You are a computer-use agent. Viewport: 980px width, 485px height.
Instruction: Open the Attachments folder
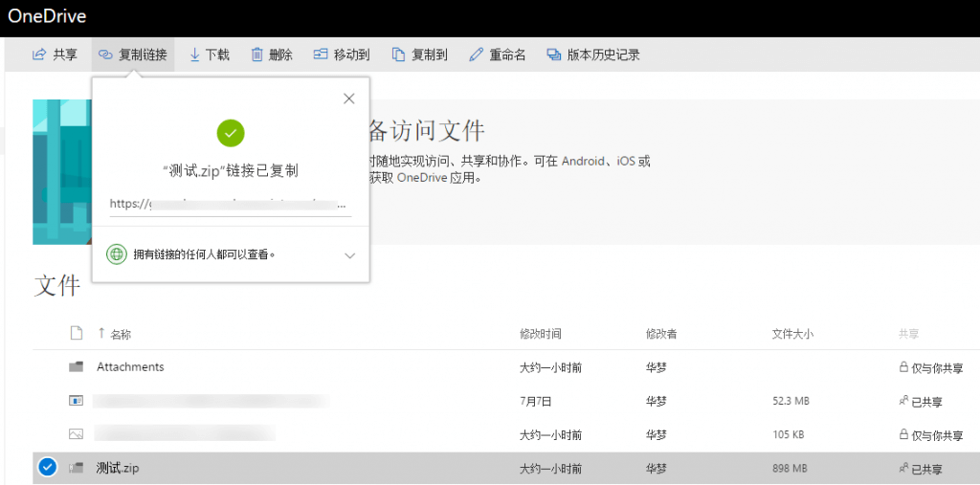tap(130, 367)
